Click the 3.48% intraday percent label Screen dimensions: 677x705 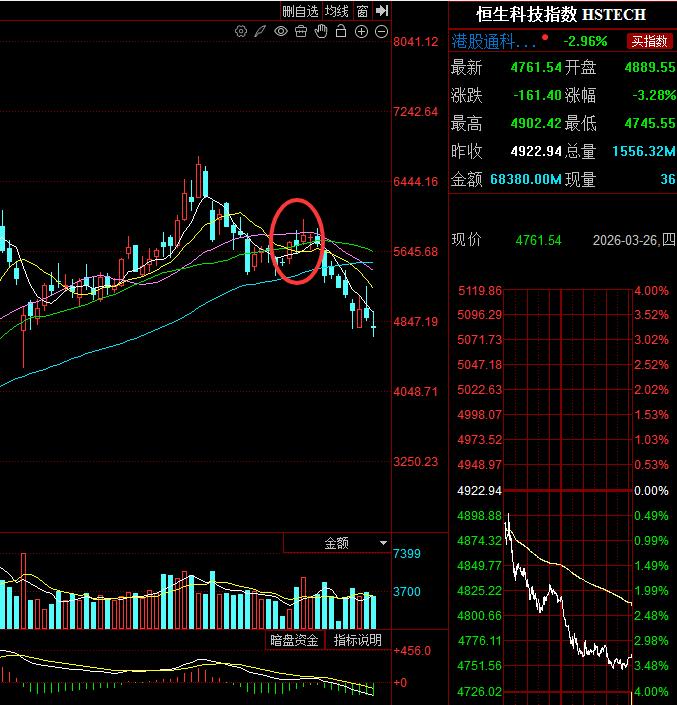click(651, 665)
